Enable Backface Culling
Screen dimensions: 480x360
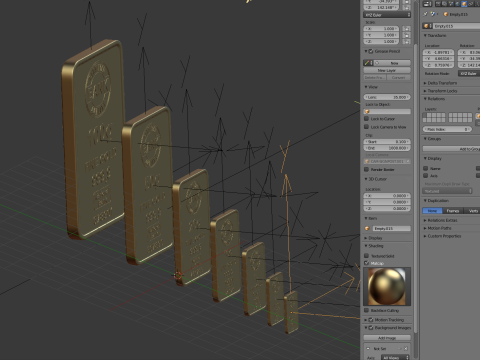pyautogui.click(x=366, y=310)
